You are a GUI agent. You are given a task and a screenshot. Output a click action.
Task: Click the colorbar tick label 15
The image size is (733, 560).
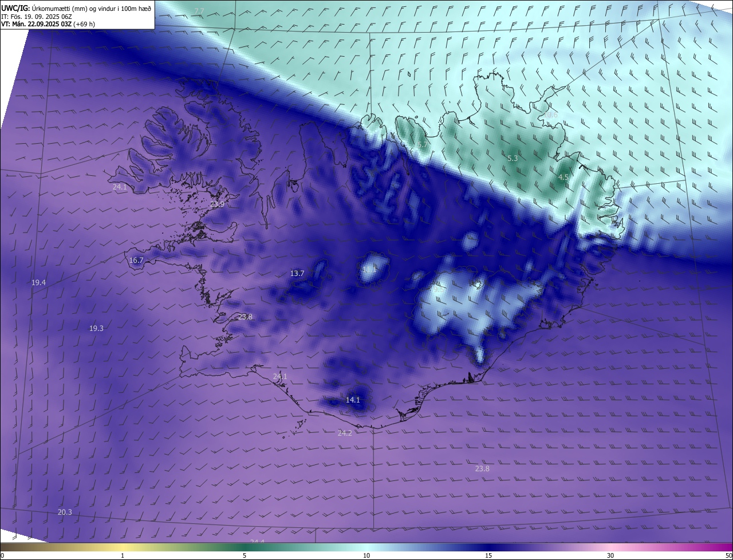tap(488, 555)
